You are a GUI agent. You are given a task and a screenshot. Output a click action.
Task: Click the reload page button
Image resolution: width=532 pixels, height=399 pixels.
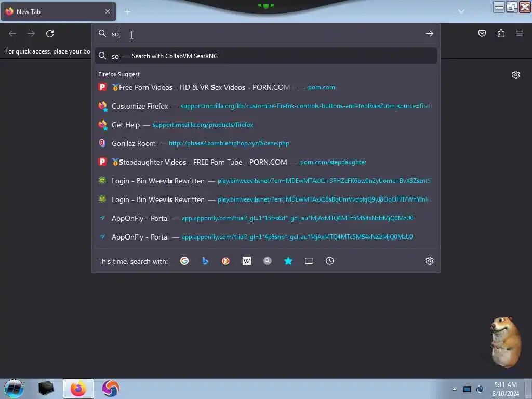coord(50,34)
